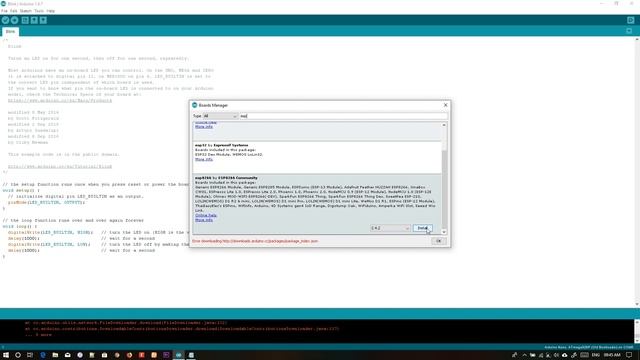640x360 pixels.
Task: Open the tab options arrow at far right
Action: [x=629, y=31]
